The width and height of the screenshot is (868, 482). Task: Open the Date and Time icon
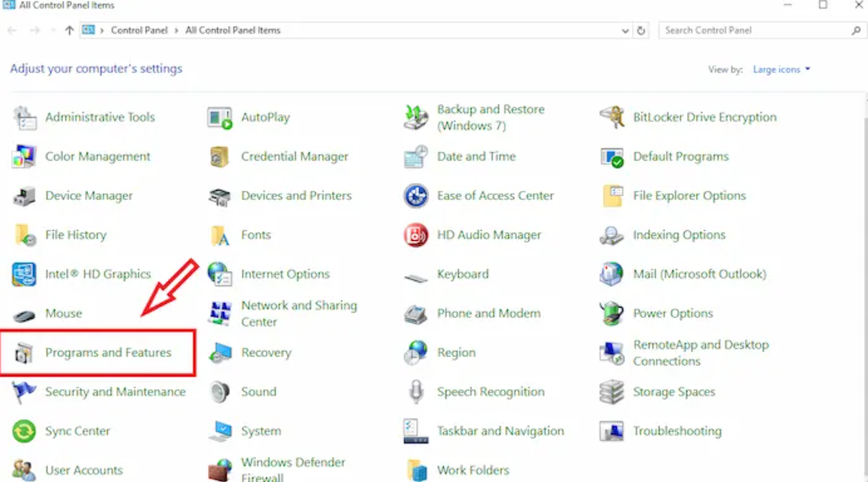(416, 156)
